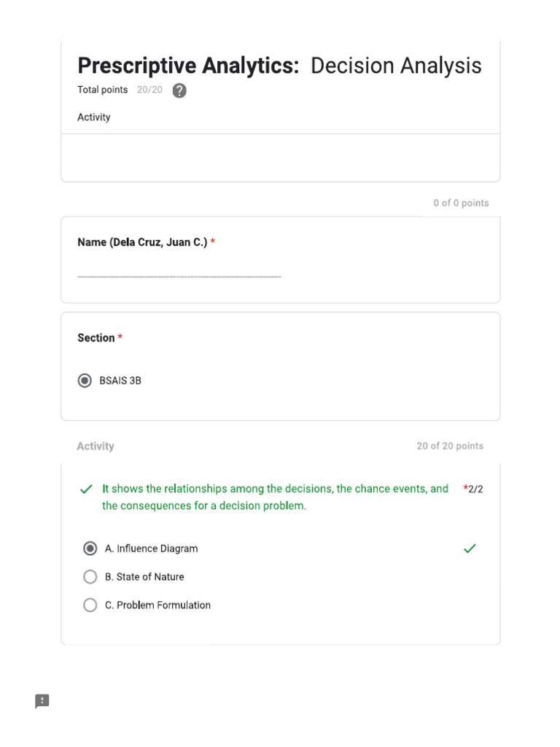Image resolution: width=560 pixels, height=747 pixels.
Task: Click the 2/2 question score
Action: (x=475, y=489)
